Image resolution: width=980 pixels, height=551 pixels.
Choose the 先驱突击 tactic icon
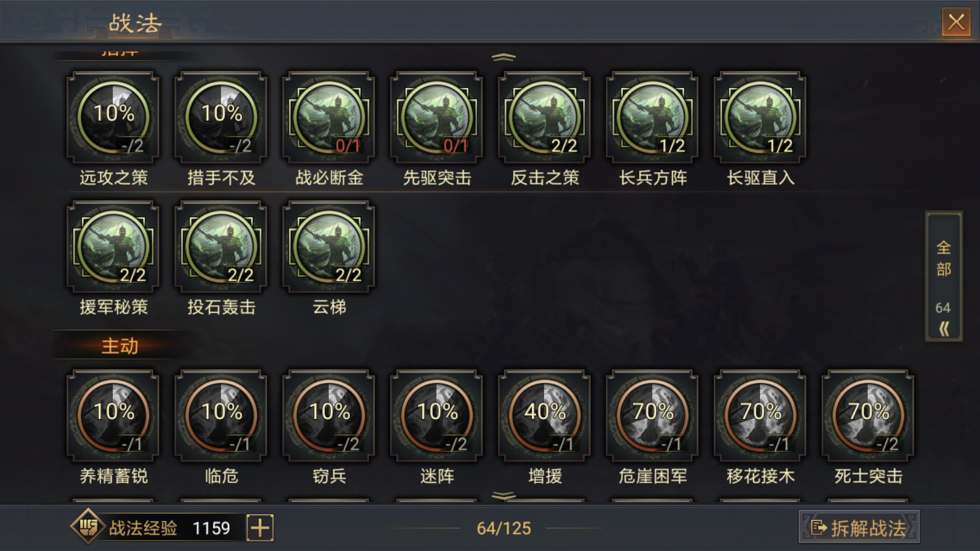pyautogui.click(x=436, y=117)
